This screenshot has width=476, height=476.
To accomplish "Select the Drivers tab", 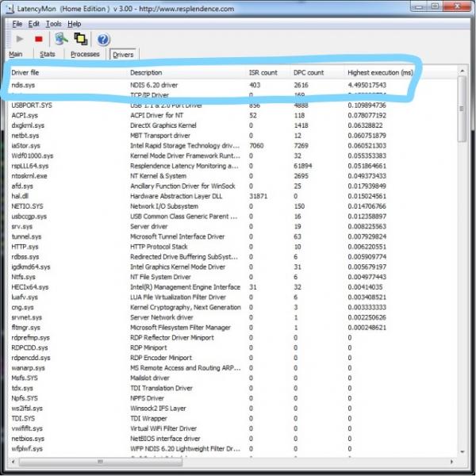I will click(x=123, y=54).
